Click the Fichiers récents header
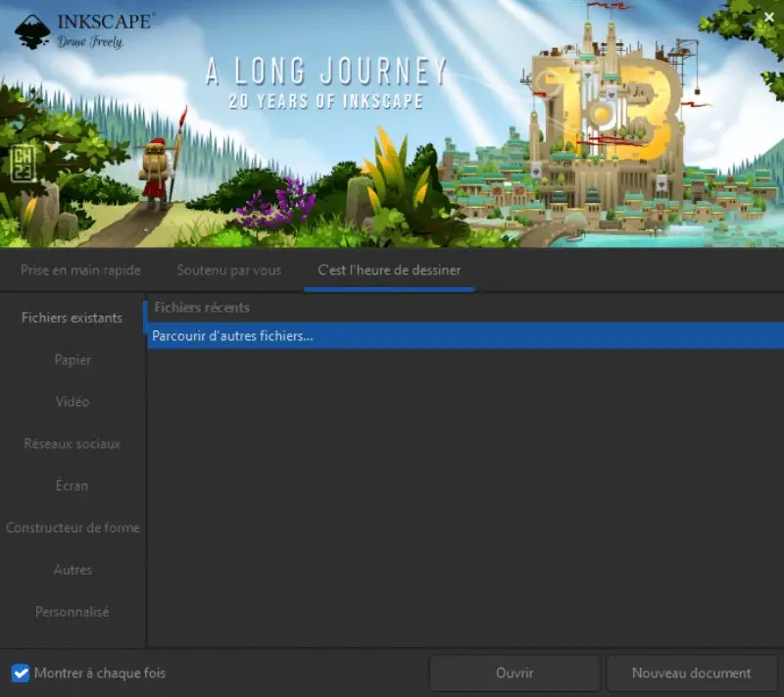 click(x=202, y=308)
